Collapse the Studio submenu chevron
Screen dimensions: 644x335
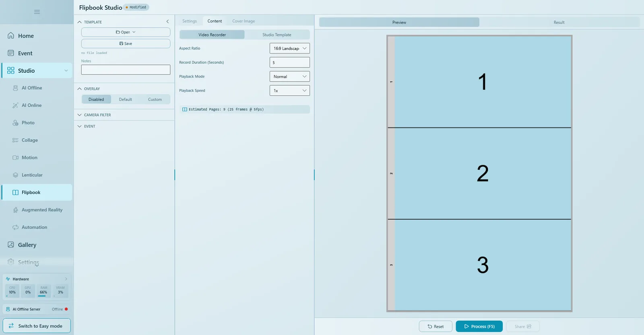[x=66, y=70]
